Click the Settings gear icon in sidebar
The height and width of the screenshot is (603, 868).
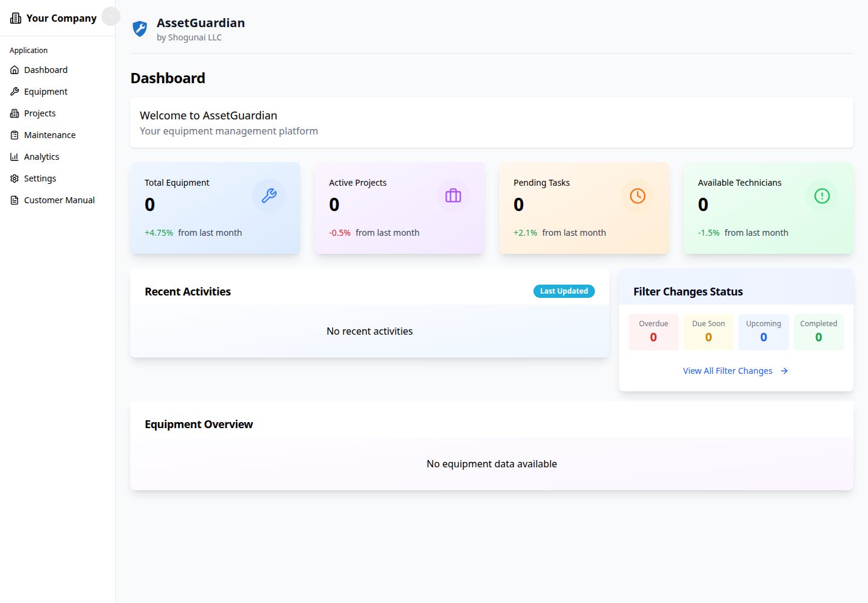click(14, 178)
